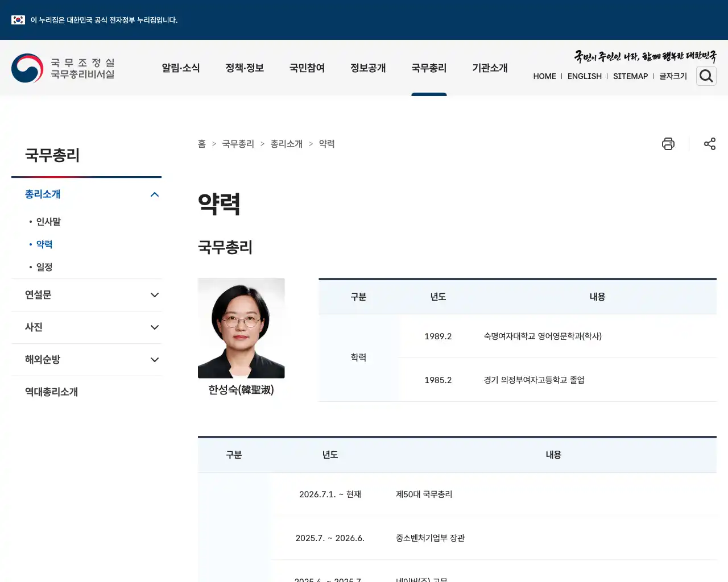
Task: Click the 경기 의정부여자고등학교 졸업 entry
Action: coord(534,380)
